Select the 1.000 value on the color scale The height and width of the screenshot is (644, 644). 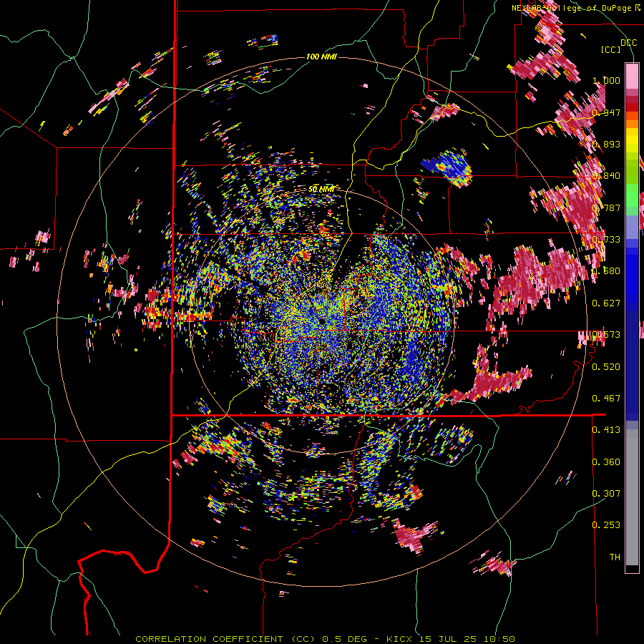pyautogui.click(x=606, y=80)
